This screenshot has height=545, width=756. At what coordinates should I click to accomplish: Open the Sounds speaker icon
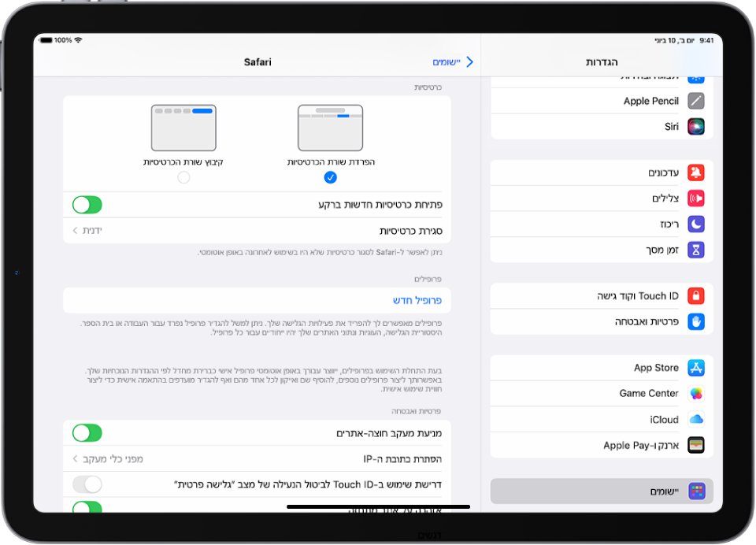point(695,198)
